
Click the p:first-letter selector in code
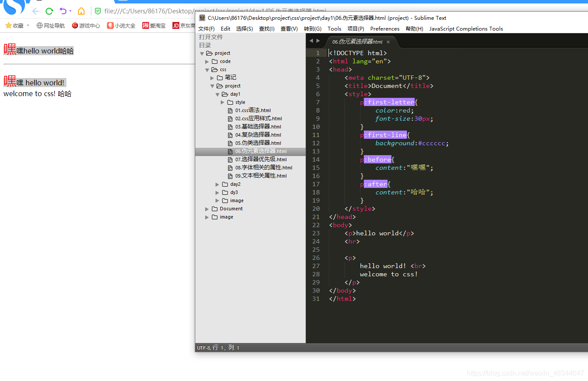click(x=387, y=102)
